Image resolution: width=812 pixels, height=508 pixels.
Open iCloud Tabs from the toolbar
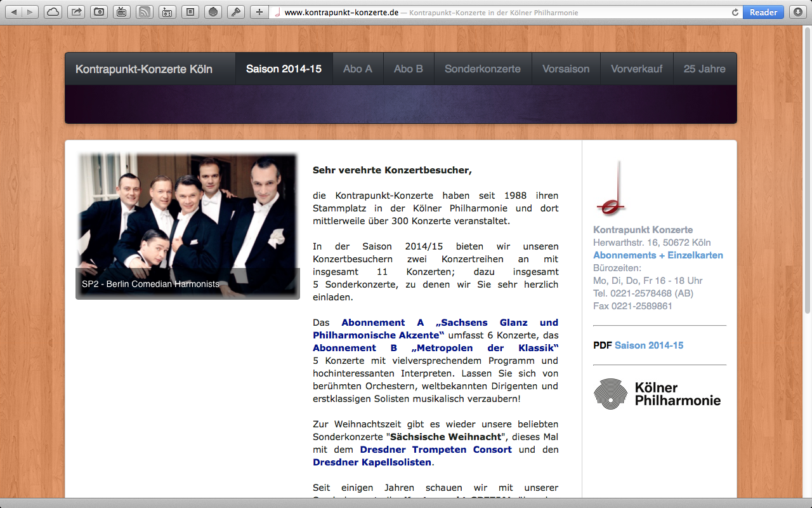pyautogui.click(x=53, y=12)
